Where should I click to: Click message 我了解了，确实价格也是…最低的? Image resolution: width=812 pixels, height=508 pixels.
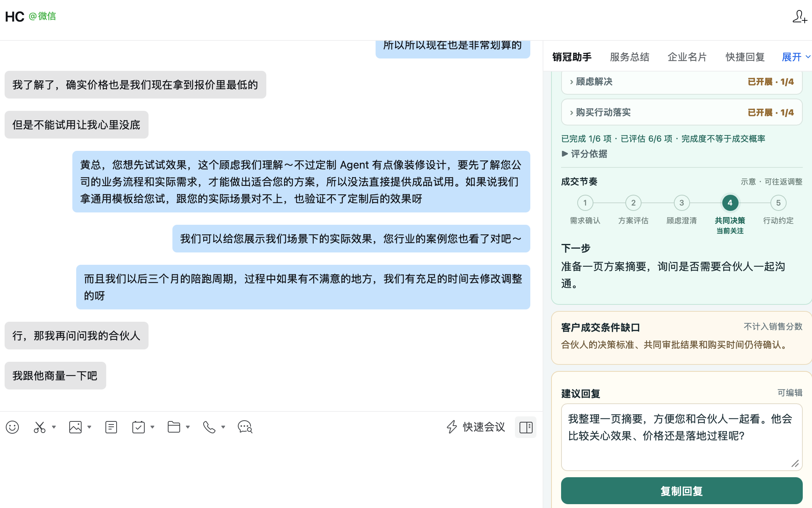[x=135, y=85]
